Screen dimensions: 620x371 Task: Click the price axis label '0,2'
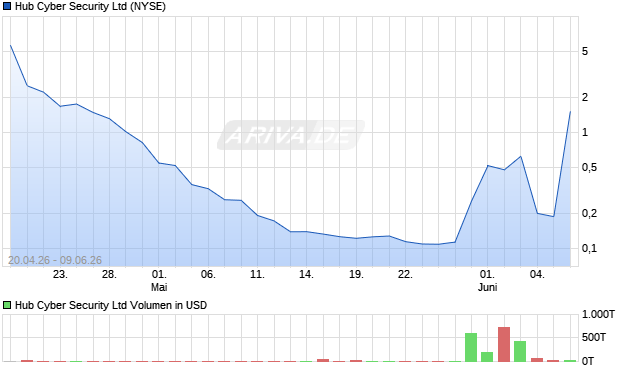point(589,213)
